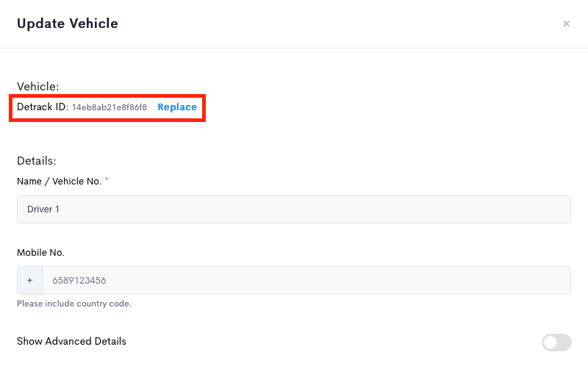Click the Details: section heading
The image size is (588, 377).
[x=36, y=161]
